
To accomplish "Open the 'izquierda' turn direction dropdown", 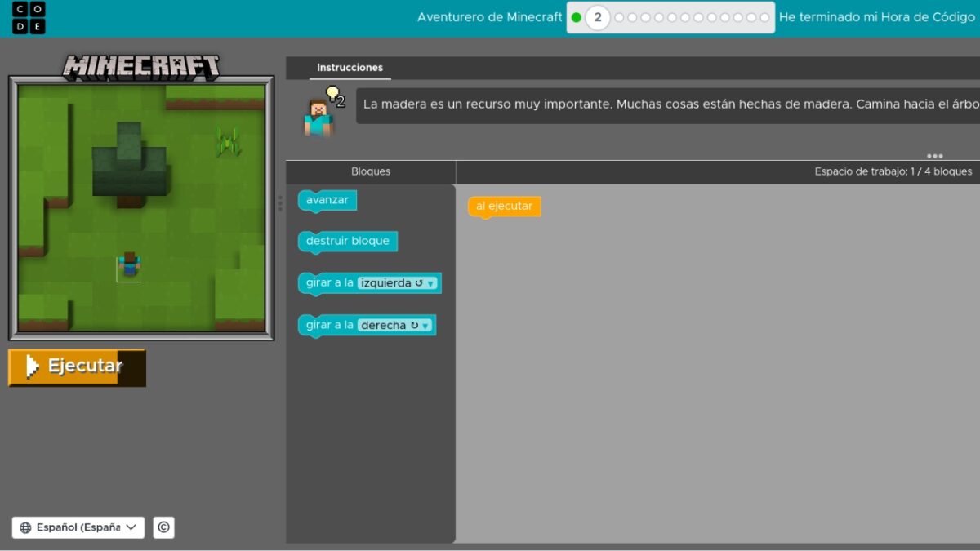I will (x=399, y=283).
